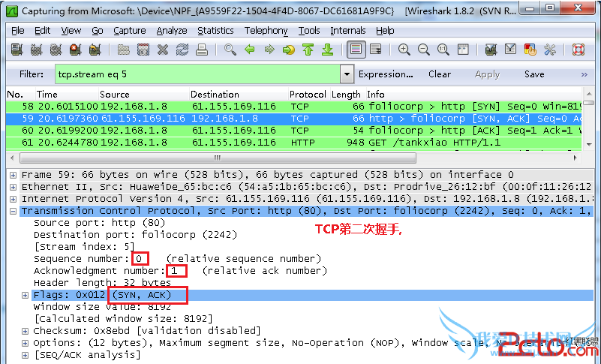The image size is (601, 364).
Task: Expand Internet Protocol Version 4 node
Action: 13,199
